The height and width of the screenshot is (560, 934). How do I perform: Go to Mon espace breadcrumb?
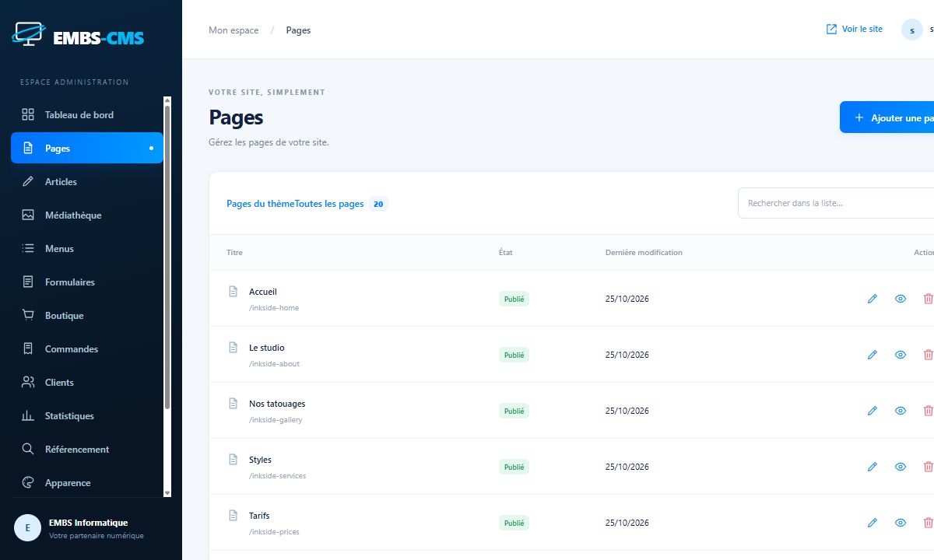(233, 30)
